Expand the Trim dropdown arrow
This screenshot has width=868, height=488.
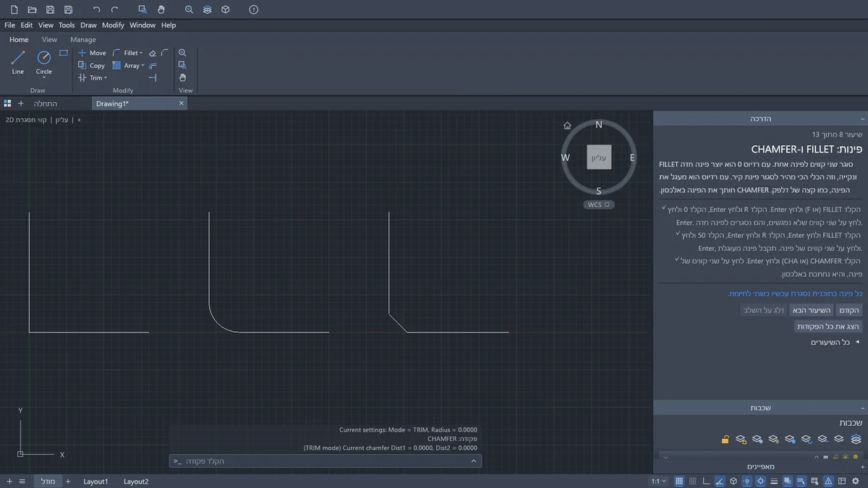click(105, 77)
